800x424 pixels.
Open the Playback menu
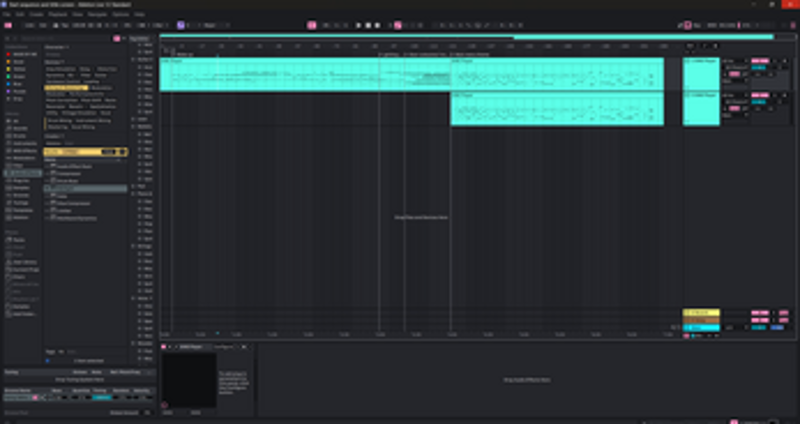58,14
